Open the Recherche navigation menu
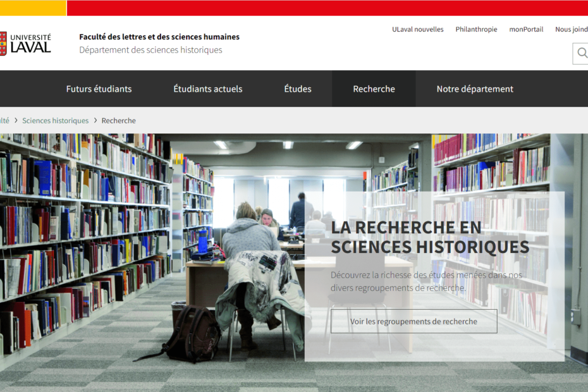The height and width of the screenshot is (392, 588). (373, 89)
